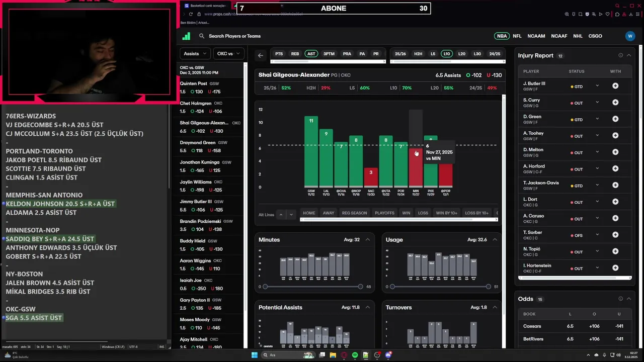The width and height of the screenshot is (644, 362).
Task: Click the Search Players or Teams field
Action: [234, 36]
